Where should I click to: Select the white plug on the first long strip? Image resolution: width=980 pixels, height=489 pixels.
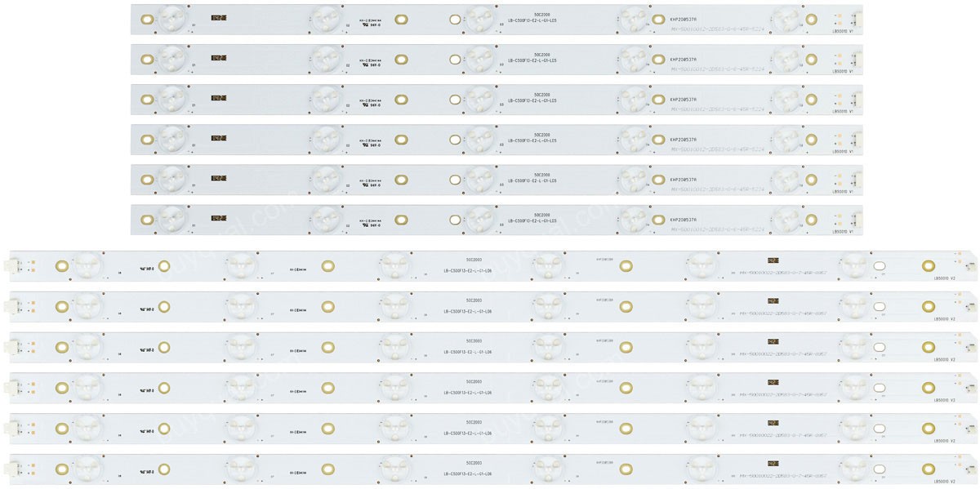(12, 265)
